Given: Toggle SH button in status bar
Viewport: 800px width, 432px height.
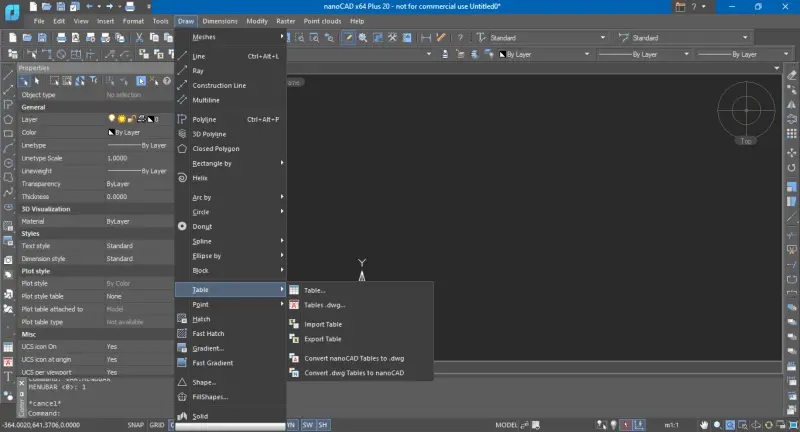Looking at the screenshot, I should (323, 425).
